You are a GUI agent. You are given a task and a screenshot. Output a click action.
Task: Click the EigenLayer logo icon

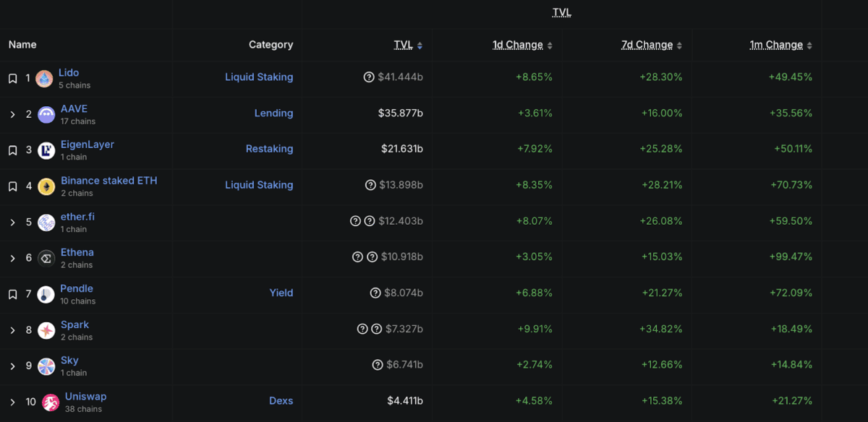(46, 150)
